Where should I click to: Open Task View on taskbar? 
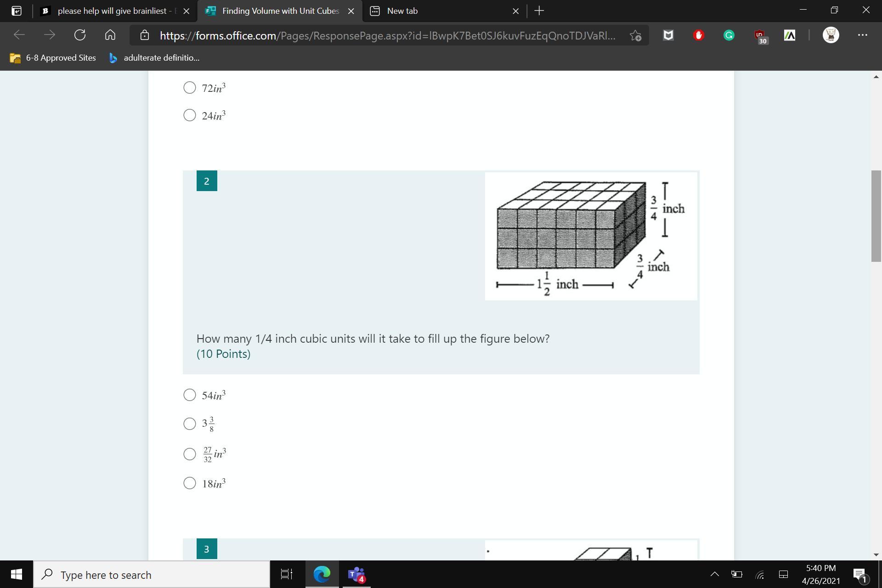(x=286, y=574)
